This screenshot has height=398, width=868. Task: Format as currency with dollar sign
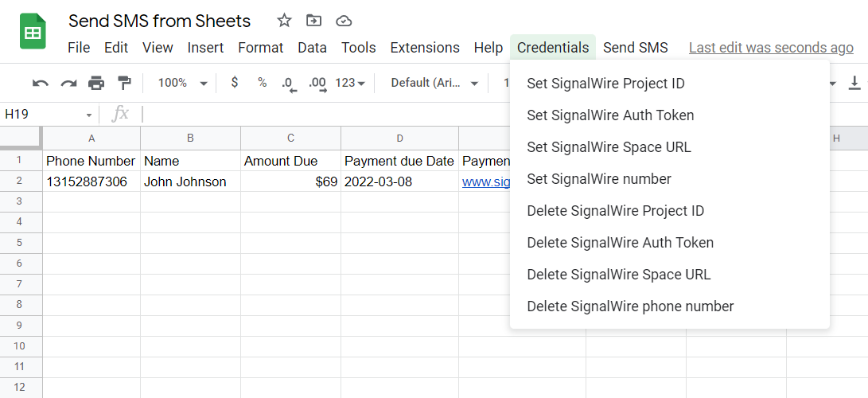(234, 83)
